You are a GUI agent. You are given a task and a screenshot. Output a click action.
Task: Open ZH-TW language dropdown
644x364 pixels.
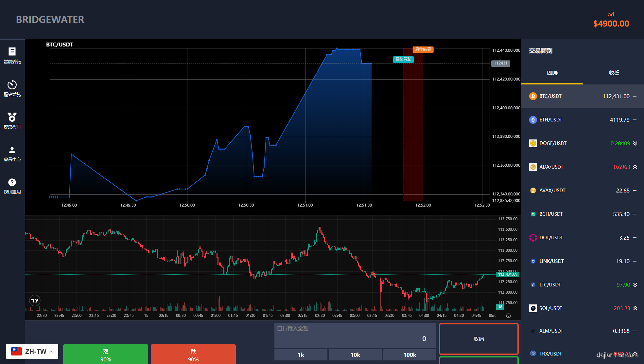point(32,351)
